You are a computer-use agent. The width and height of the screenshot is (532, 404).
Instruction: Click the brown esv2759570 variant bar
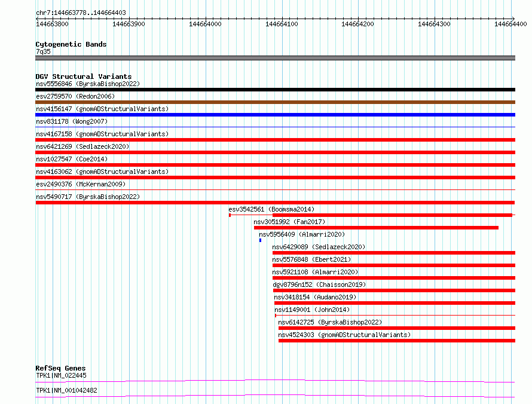(x=275, y=102)
